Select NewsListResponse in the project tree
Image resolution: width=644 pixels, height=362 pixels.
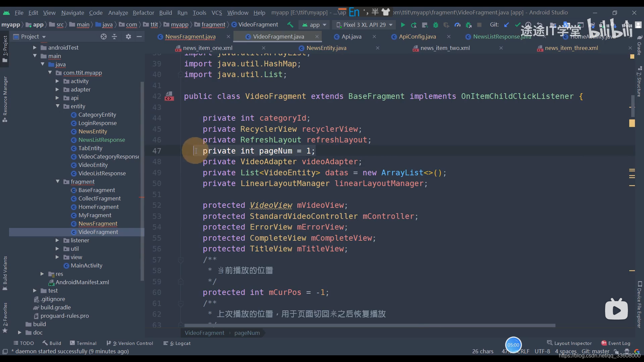102,140
